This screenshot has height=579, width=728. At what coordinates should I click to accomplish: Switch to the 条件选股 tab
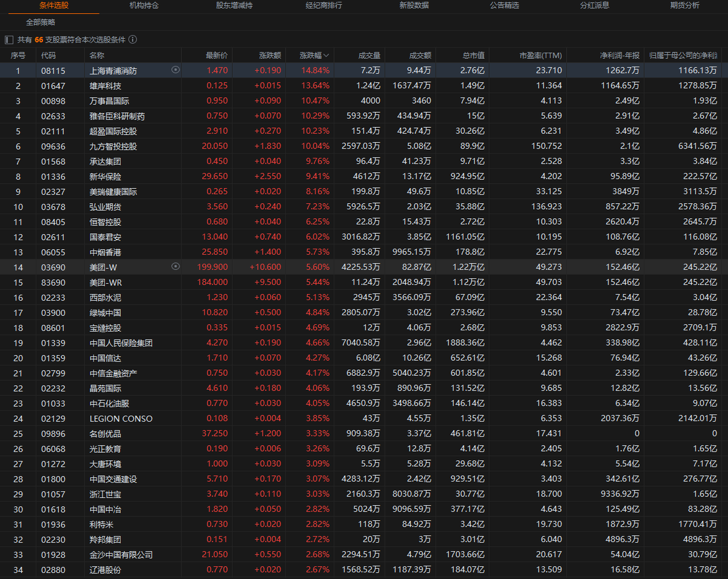(x=55, y=5)
